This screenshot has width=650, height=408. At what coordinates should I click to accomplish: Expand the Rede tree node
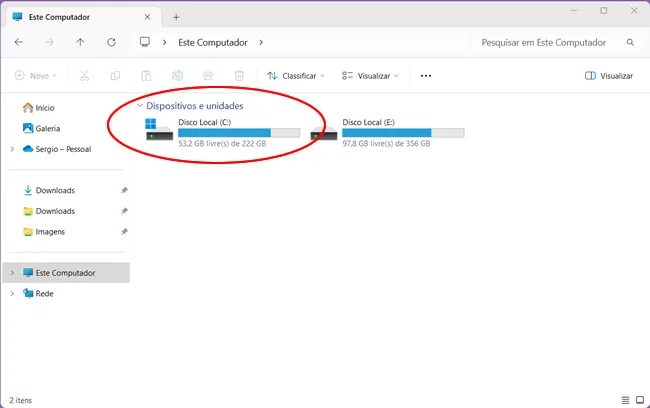12,294
